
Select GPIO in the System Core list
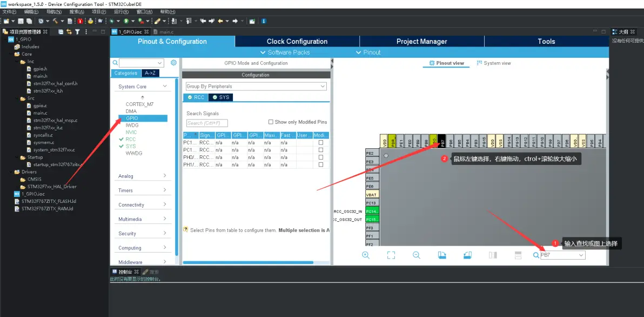point(143,118)
